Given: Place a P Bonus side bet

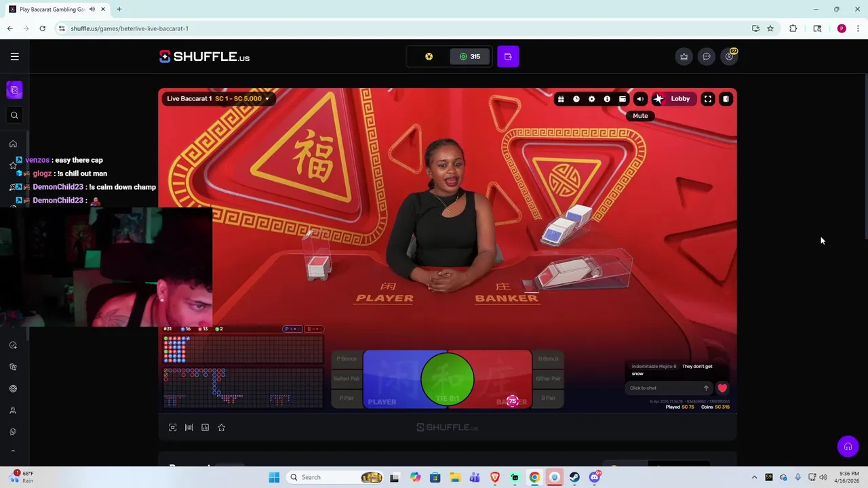Looking at the screenshot, I should [347, 359].
